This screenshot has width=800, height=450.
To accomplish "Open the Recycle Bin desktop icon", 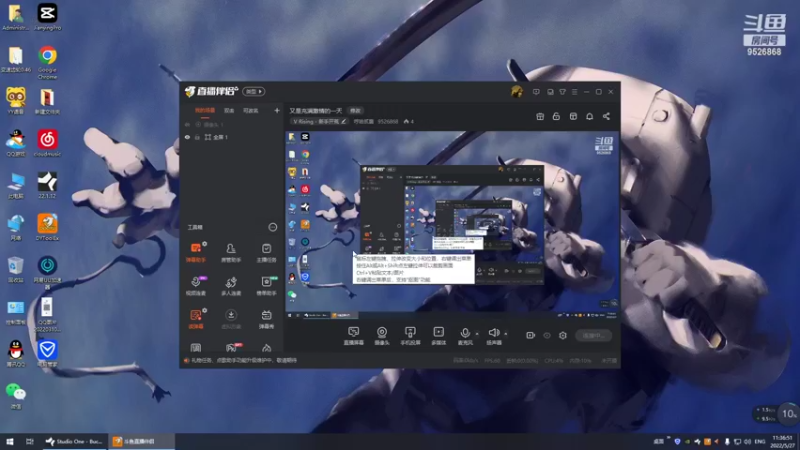I will click(x=15, y=269).
